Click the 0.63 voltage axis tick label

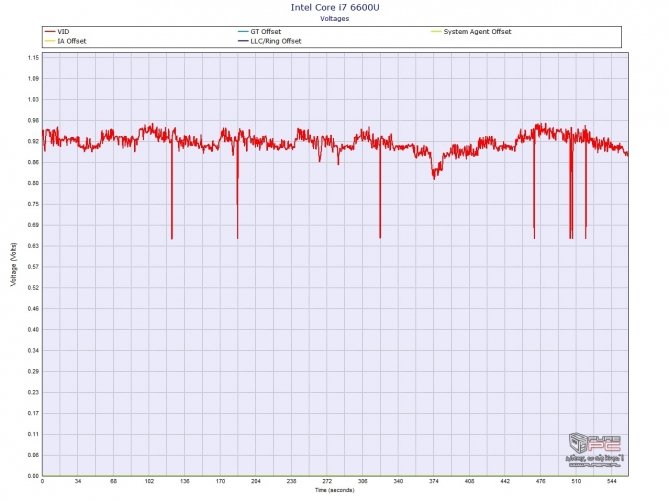(33, 246)
